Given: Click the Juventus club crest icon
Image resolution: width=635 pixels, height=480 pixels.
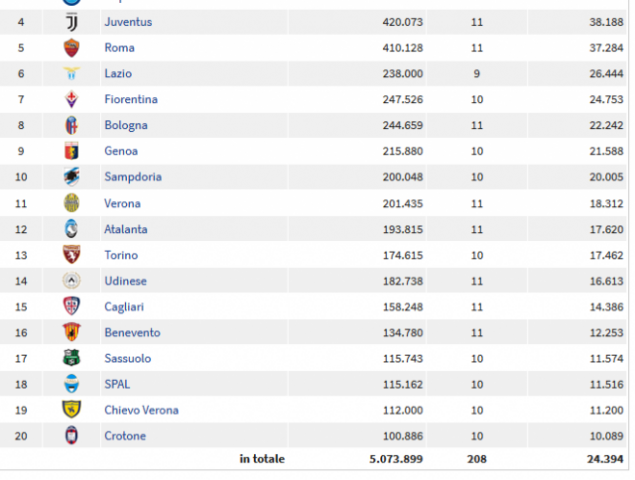Looking at the screenshot, I should 71,22.
